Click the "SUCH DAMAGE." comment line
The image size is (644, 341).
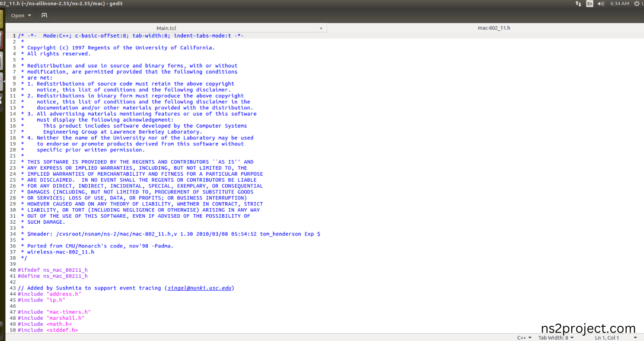click(x=43, y=222)
